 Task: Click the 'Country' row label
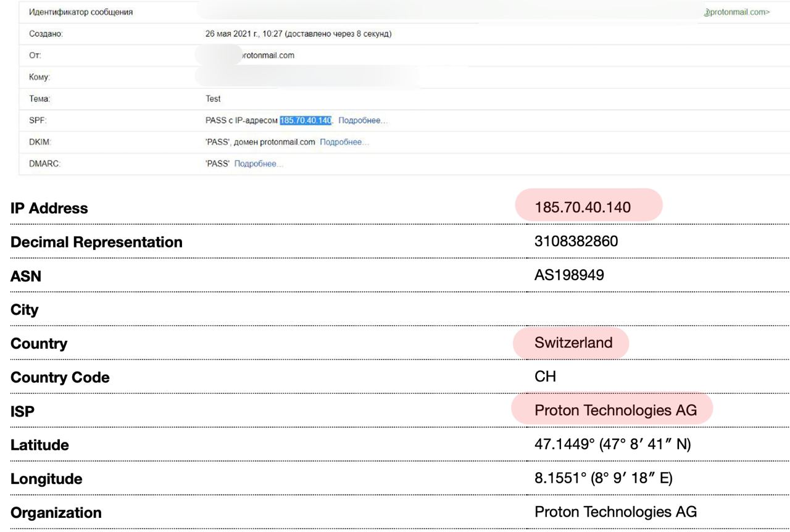click(x=39, y=344)
